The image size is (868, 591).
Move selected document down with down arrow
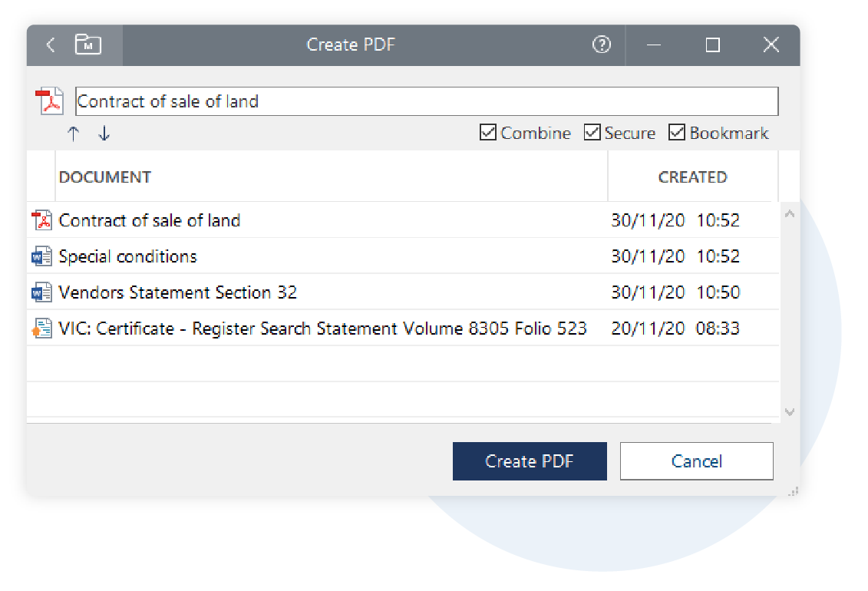(x=104, y=134)
